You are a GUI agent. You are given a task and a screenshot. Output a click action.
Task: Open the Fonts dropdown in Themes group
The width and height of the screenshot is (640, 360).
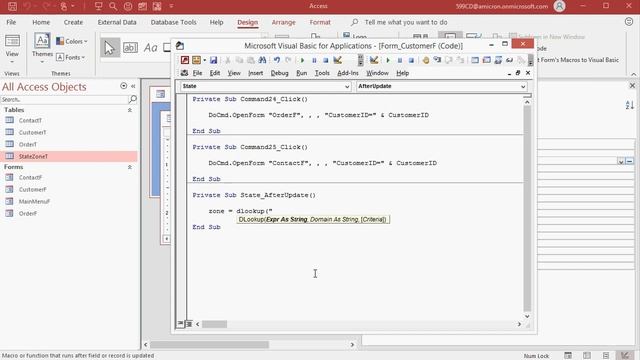pyautogui.click(x=70, y=57)
